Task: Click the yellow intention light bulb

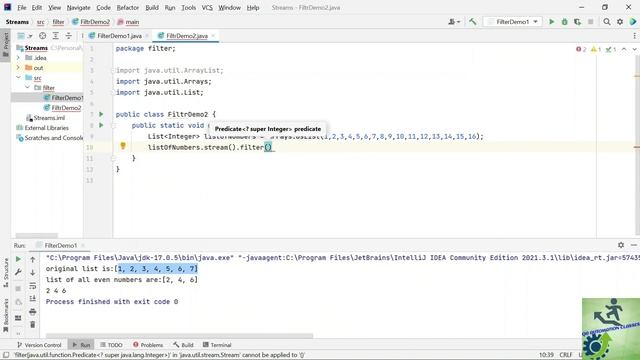Action: coord(123,146)
